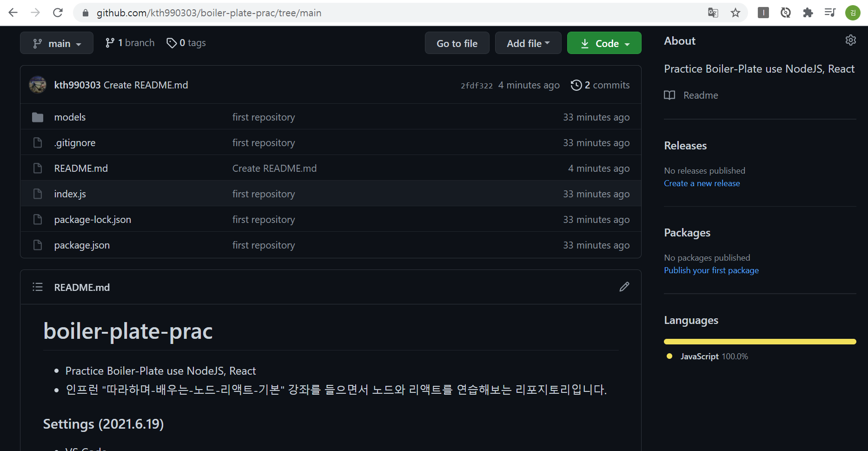Viewport: 868px width, 451px height.
Task: Bookmark this page with the star
Action: [x=735, y=13]
